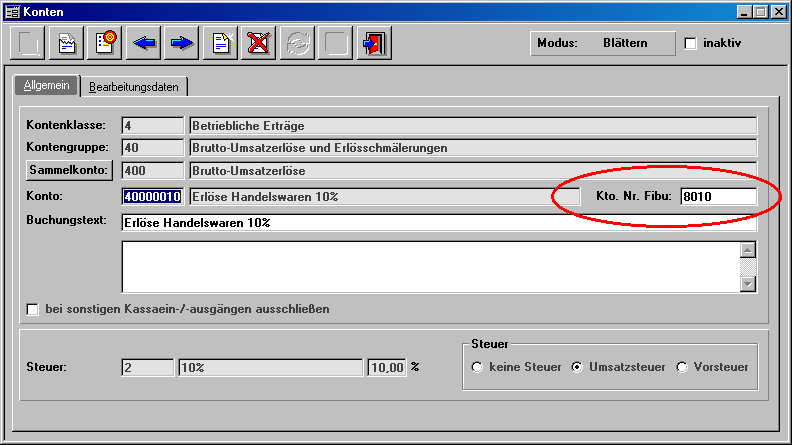
Task: Exit window using the door icon
Action: point(374,44)
